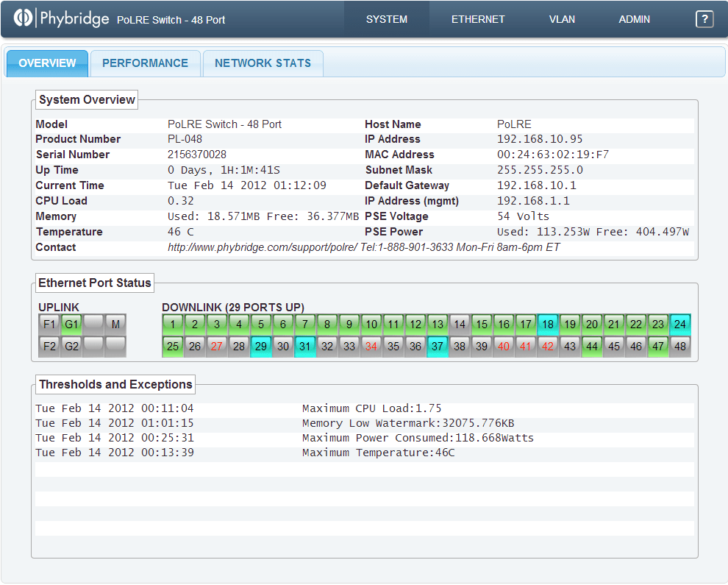The width and height of the screenshot is (728, 585).
Task: Select downlink port 5
Action: click(261, 325)
